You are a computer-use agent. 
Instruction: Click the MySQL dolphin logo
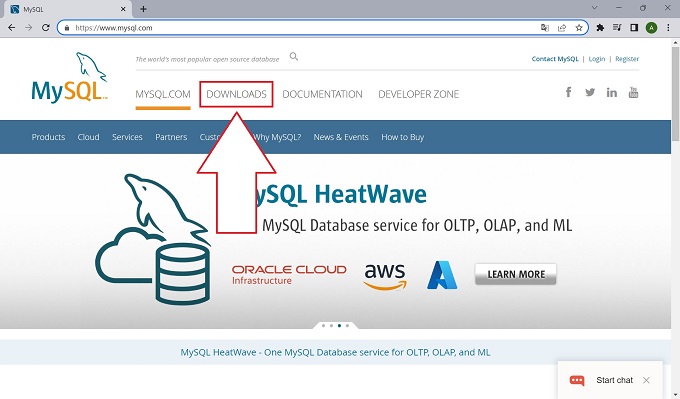pyautogui.click(x=69, y=78)
